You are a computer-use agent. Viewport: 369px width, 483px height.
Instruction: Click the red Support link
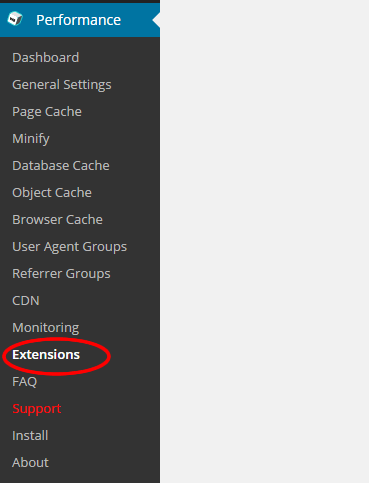[37, 409]
